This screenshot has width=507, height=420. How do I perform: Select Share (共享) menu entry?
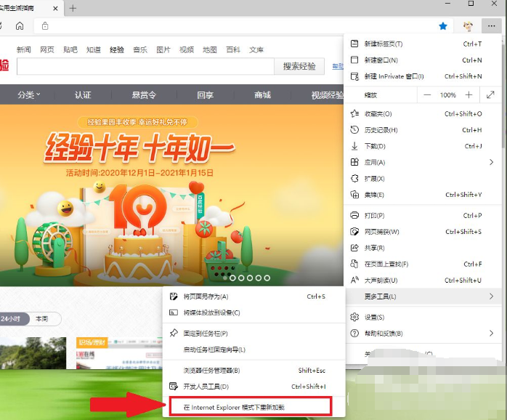[x=422, y=248]
